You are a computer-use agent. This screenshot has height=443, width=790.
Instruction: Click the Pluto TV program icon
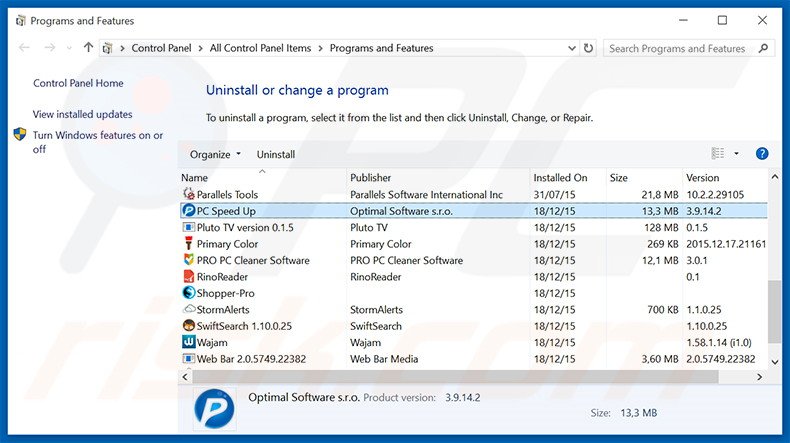188,227
